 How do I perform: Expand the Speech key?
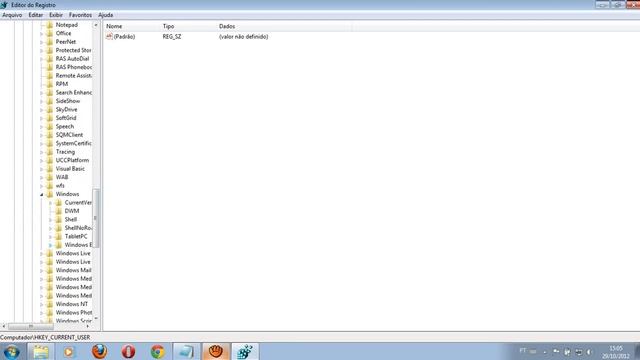(x=42, y=127)
